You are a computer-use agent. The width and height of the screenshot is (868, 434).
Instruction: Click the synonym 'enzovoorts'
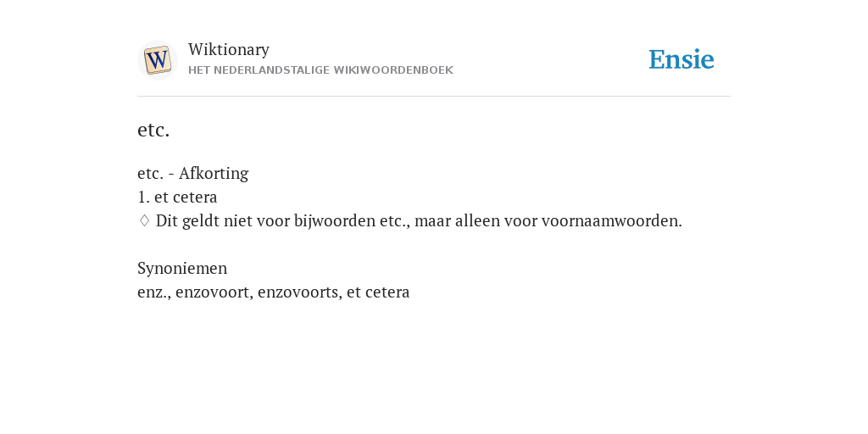[299, 292]
